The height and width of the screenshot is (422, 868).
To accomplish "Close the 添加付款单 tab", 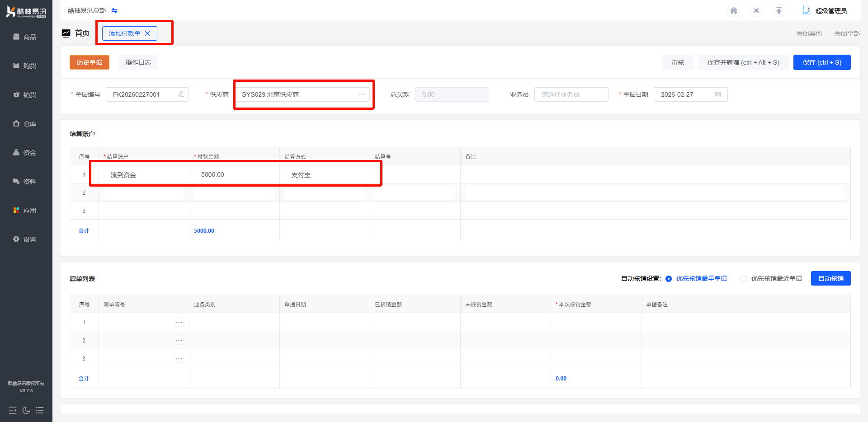I will [x=147, y=33].
